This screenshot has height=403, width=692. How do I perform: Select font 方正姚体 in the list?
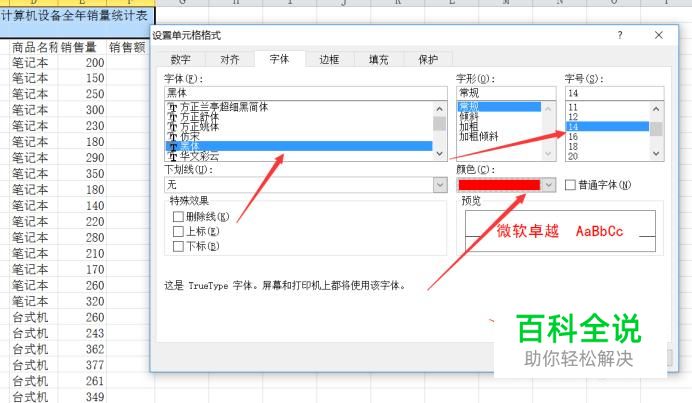[x=299, y=127]
